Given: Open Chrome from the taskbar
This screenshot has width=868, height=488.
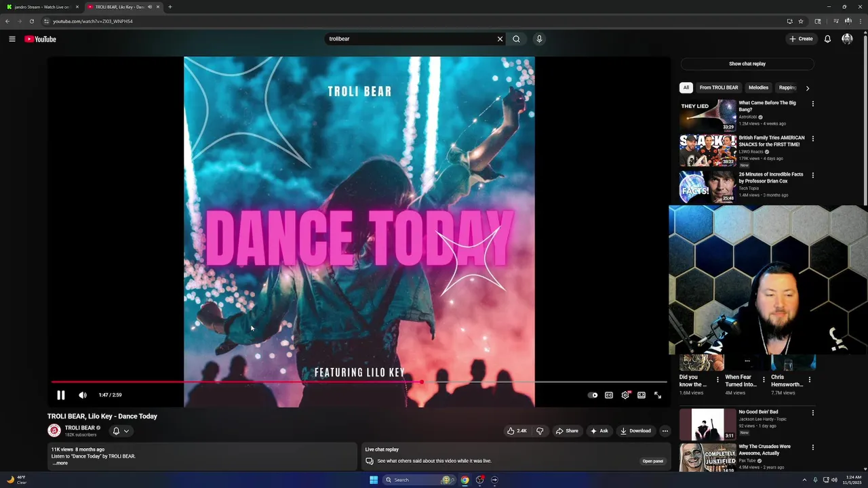Looking at the screenshot, I should coord(465,480).
